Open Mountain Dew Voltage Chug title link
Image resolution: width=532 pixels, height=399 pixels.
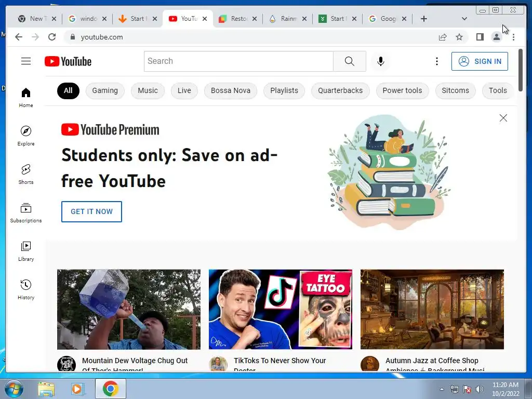pyautogui.click(x=135, y=364)
